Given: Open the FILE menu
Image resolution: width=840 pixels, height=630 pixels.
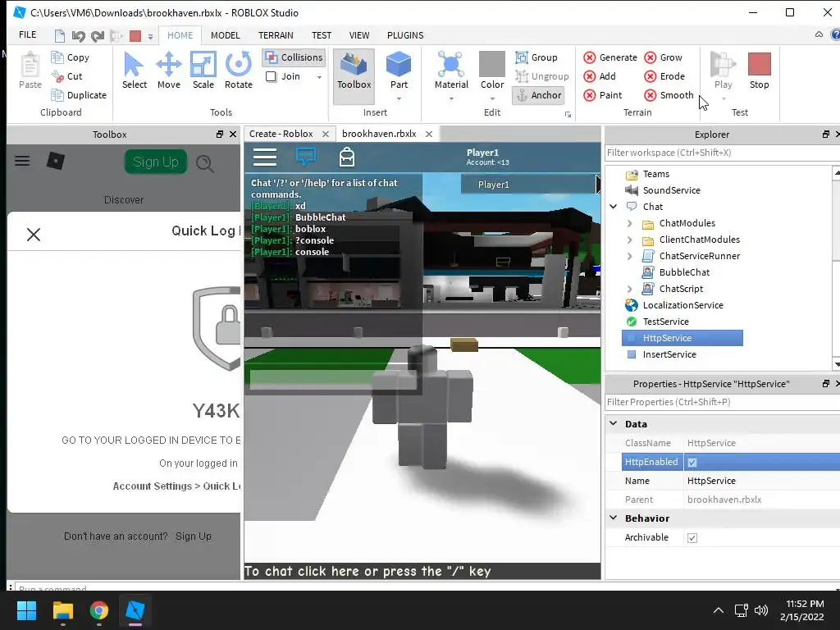Looking at the screenshot, I should [x=27, y=34].
